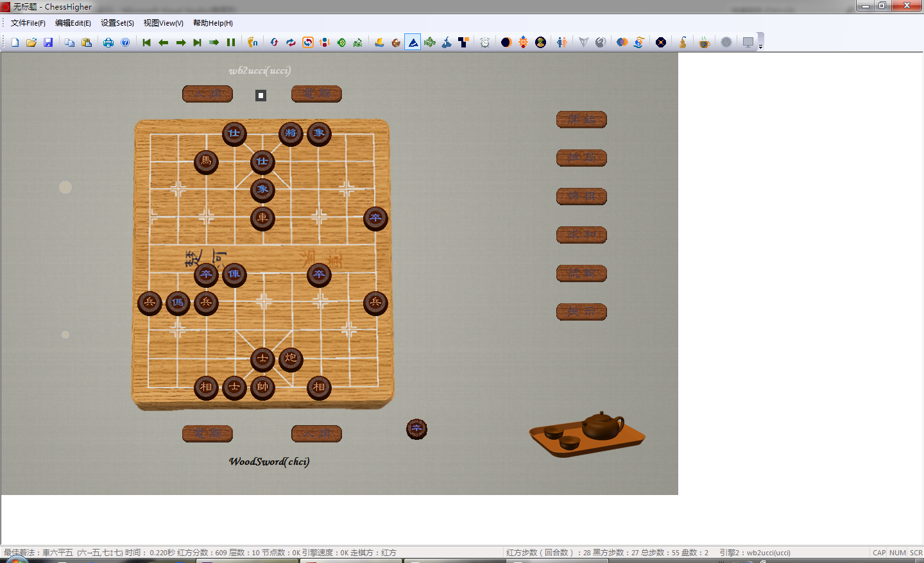Click the footprint step icon
Screen dimensions: 924x563
pyautogui.click(x=253, y=42)
